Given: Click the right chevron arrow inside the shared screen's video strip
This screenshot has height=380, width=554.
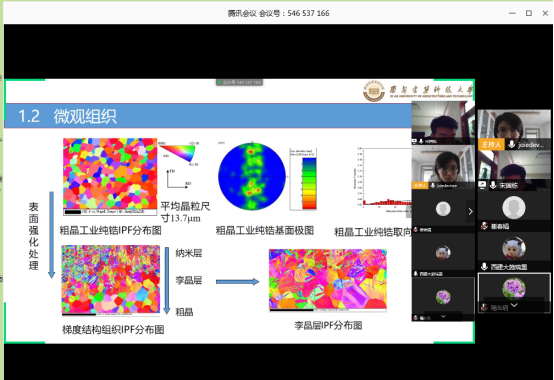Looking at the screenshot, I should point(470,212).
